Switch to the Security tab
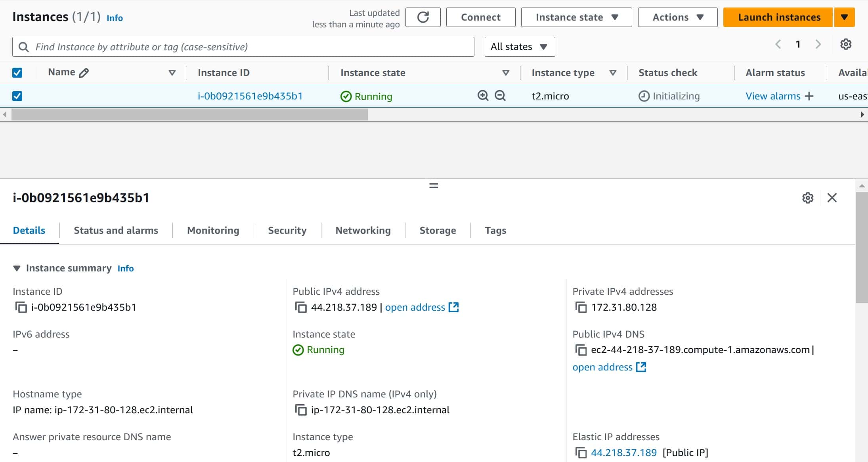The height and width of the screenshot is (462, 868). click(x=287, y=230)
